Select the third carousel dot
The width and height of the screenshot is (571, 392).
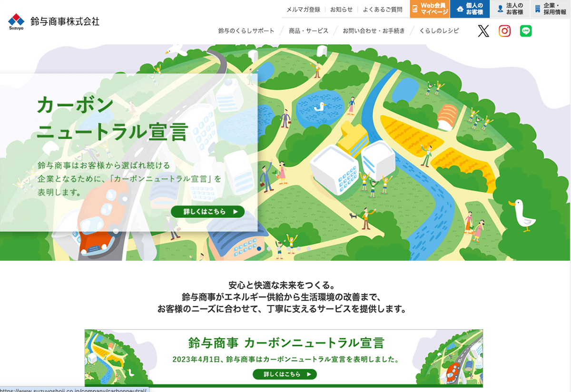pyautogui.click(x=279, y=248)
